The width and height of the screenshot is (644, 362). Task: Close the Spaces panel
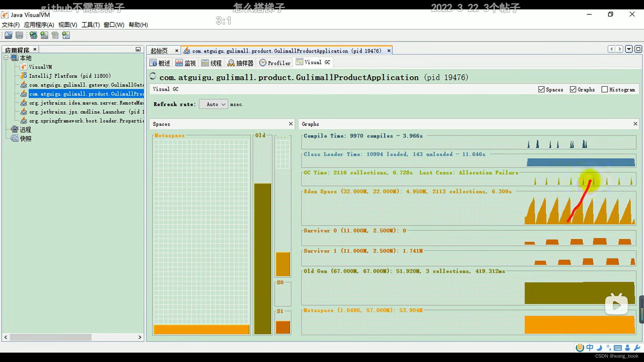click(x=291, y=124)
